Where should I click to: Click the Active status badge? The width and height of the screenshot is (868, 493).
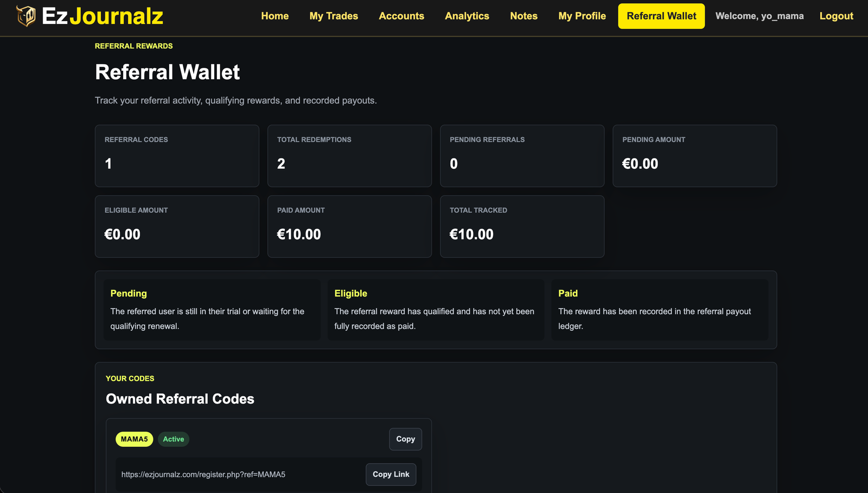tap(174, 439)
